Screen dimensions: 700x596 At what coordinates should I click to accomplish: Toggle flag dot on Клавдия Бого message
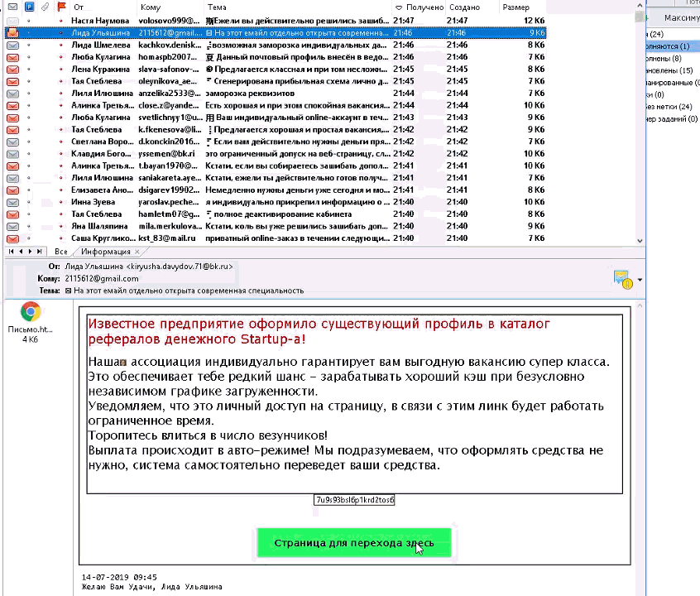point(61,154)
